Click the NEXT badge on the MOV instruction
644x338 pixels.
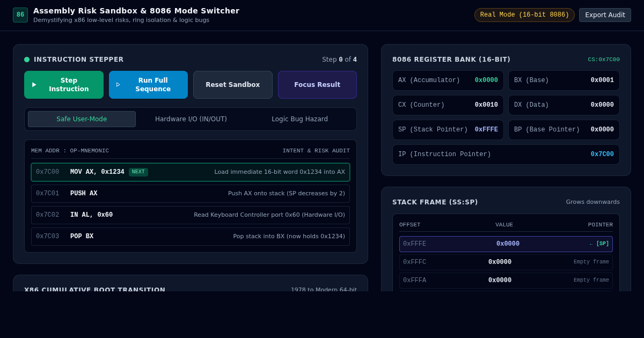coord(138,172)
